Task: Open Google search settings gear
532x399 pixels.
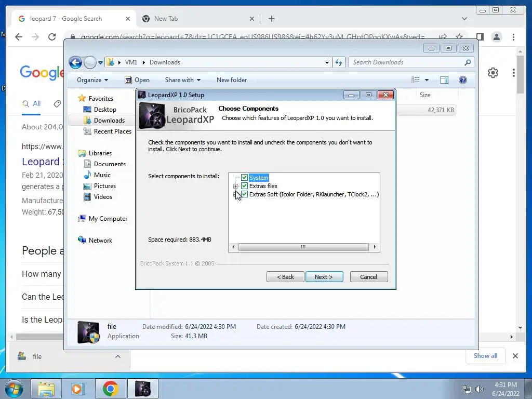Action: [x=493, y=73]
